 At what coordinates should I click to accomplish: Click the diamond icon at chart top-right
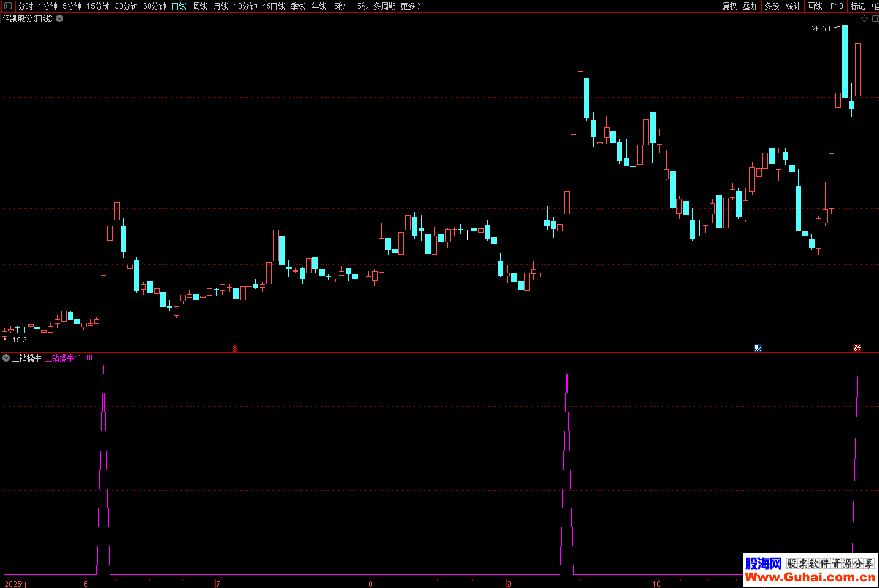[x=864, y=19]
